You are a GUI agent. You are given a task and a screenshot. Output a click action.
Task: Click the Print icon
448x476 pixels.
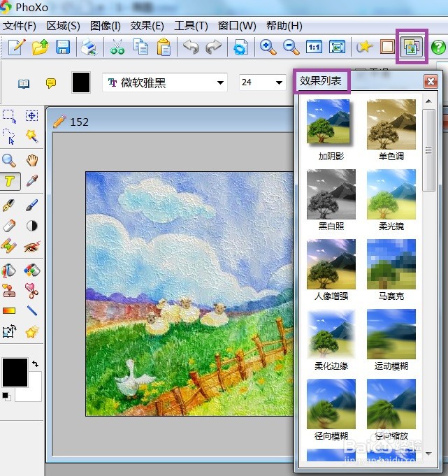pyautogui.click(x=89, y=47)
